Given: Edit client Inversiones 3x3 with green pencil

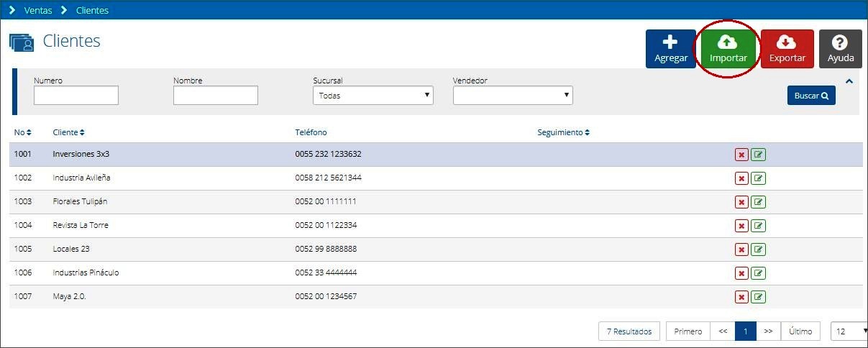Looking at the screenshot, I should pyautogui.click(x=758, y=155).
